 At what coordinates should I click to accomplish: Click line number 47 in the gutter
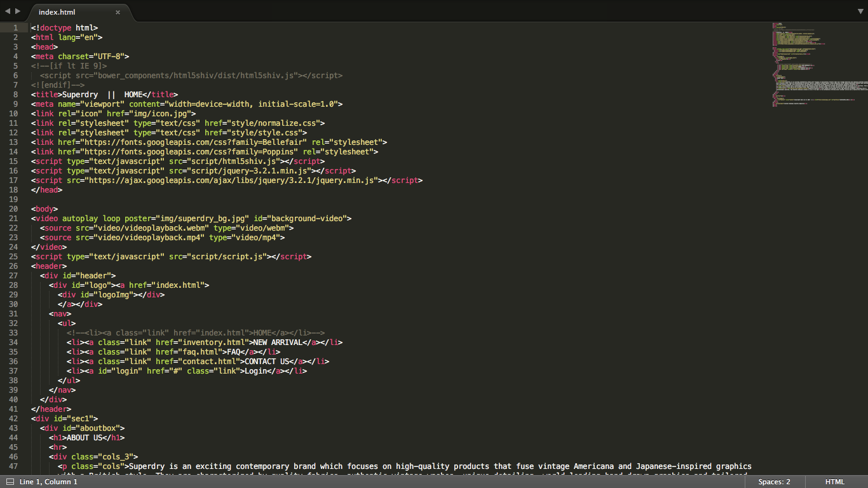[14, 466]
